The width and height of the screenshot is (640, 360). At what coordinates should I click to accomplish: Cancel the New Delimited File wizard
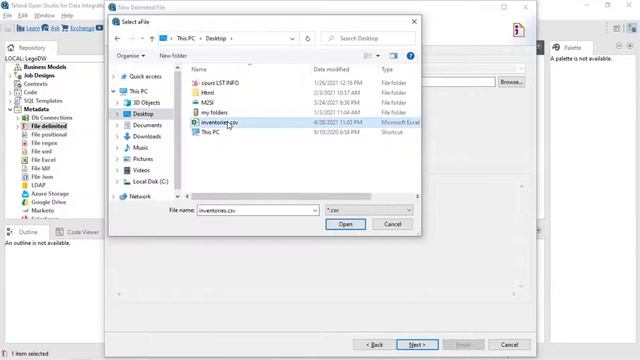509,344
